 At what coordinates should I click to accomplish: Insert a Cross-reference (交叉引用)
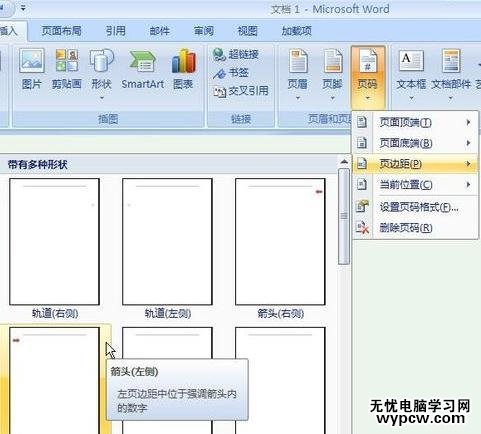(241, 91)
